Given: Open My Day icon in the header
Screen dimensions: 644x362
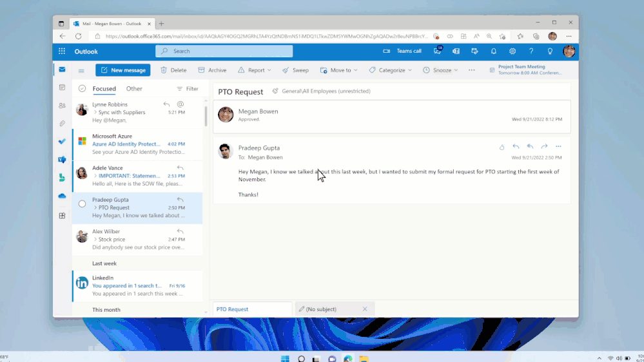Looking at the screenshot, I should [x=475, y=52].
